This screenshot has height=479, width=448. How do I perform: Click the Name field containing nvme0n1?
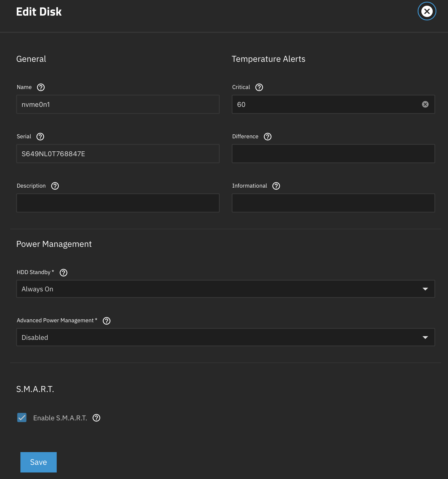pos(118,104)
